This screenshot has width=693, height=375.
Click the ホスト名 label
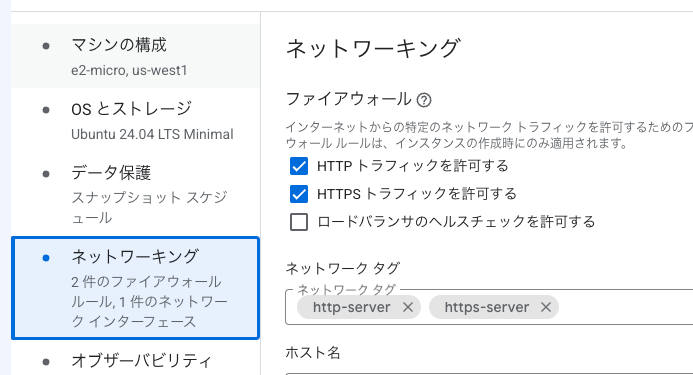313,352
